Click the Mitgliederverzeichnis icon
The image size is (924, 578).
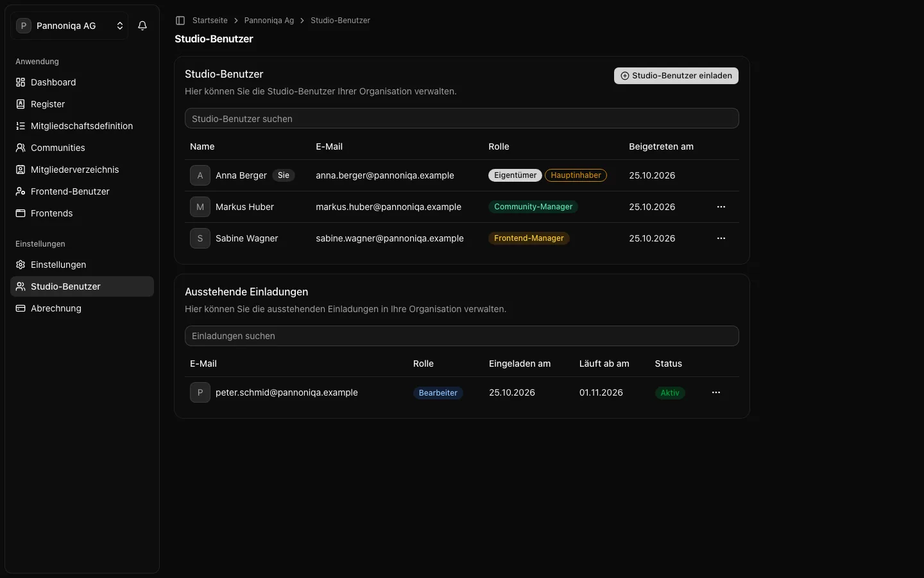pos(21,170)
